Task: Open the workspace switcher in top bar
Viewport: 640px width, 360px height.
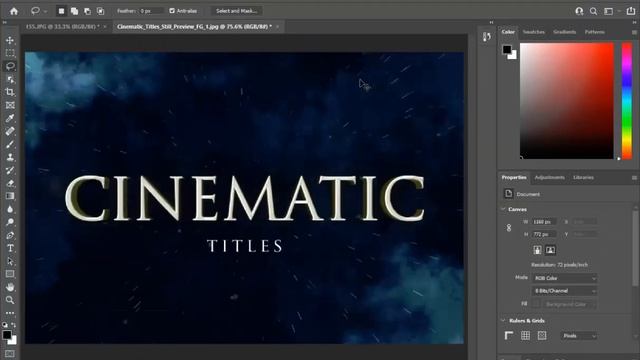Action: [x=608, y=11]
